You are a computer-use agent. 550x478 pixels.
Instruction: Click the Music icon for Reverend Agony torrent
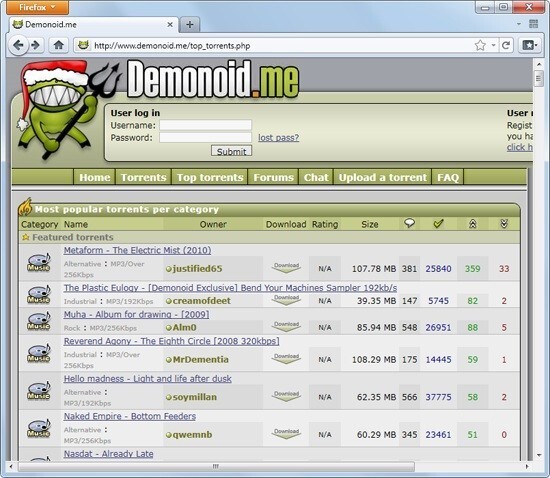[39, 354]
